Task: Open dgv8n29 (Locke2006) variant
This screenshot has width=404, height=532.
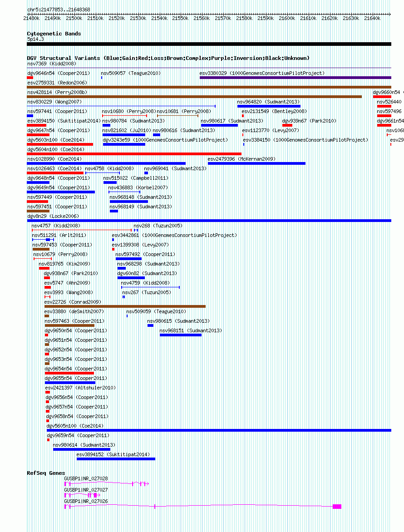Action: coord(53,216)
